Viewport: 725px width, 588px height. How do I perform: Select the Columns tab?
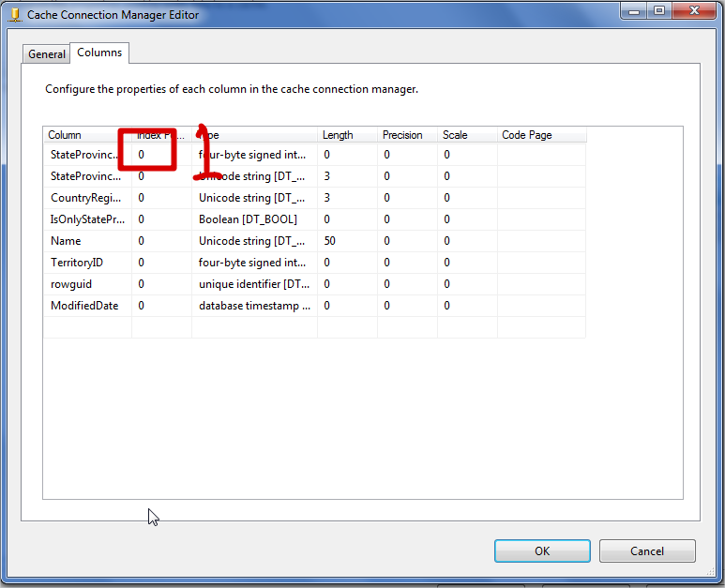pos(99,53)
